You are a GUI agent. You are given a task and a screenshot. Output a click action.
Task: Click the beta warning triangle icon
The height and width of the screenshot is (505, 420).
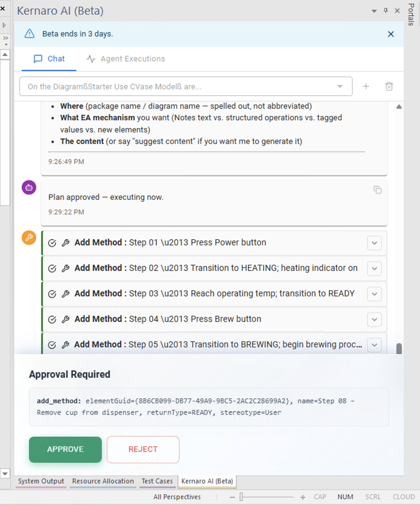pyautogui.click(x=30, y=34)
